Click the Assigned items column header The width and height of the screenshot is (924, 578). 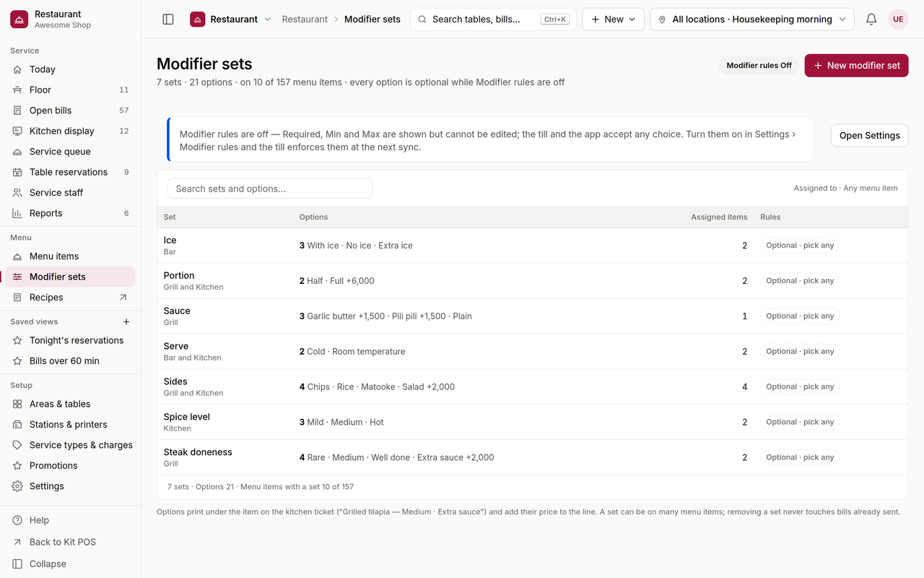click(x=719, y=217)
